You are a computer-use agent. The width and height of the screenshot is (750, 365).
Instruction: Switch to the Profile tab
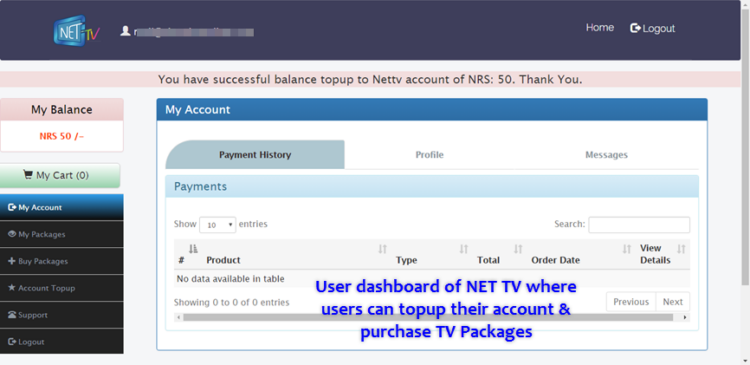(x=429, y=155)
